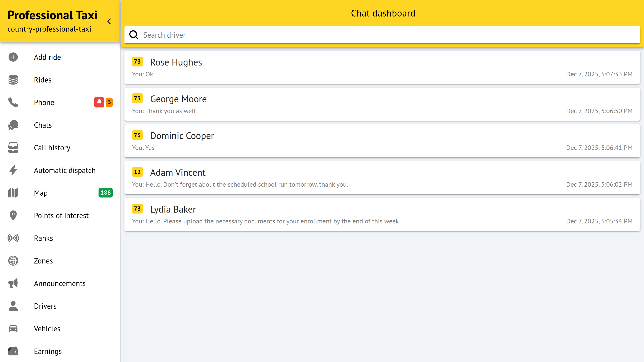Click the green 188 Map badge
This screenshot has width=644, height=362.
pyautogui.click(x=106, y=193)
